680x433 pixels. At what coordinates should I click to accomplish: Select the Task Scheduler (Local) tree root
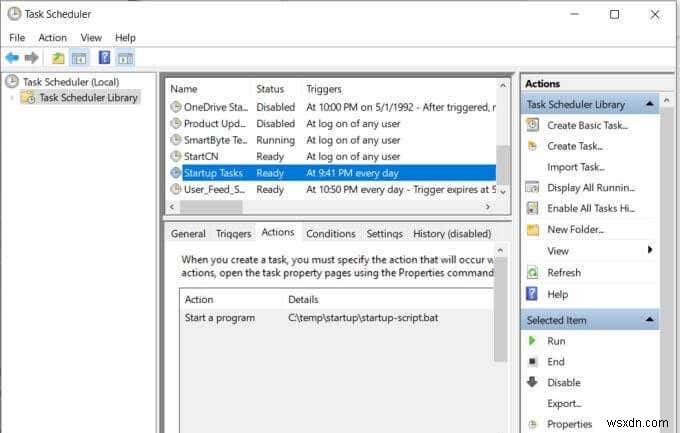coord(71,82)
